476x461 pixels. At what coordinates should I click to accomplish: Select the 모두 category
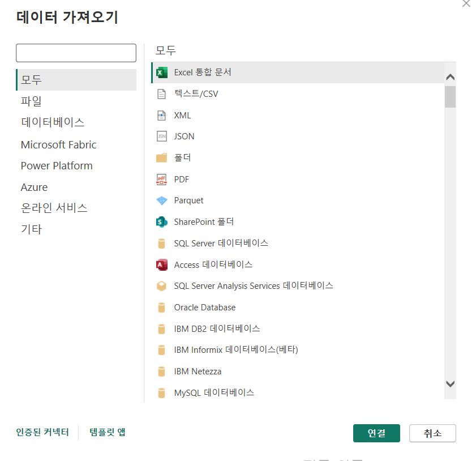tap(76, 80)
